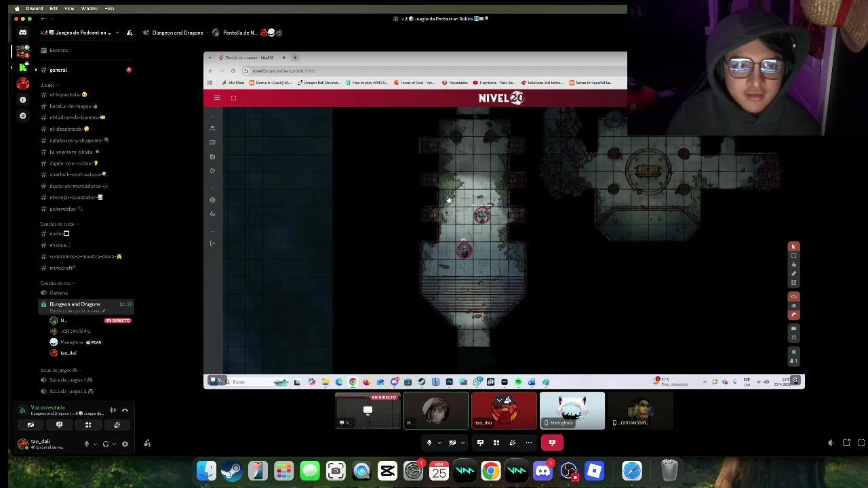Select the Dungeon and Dragons voice channel

86,306
